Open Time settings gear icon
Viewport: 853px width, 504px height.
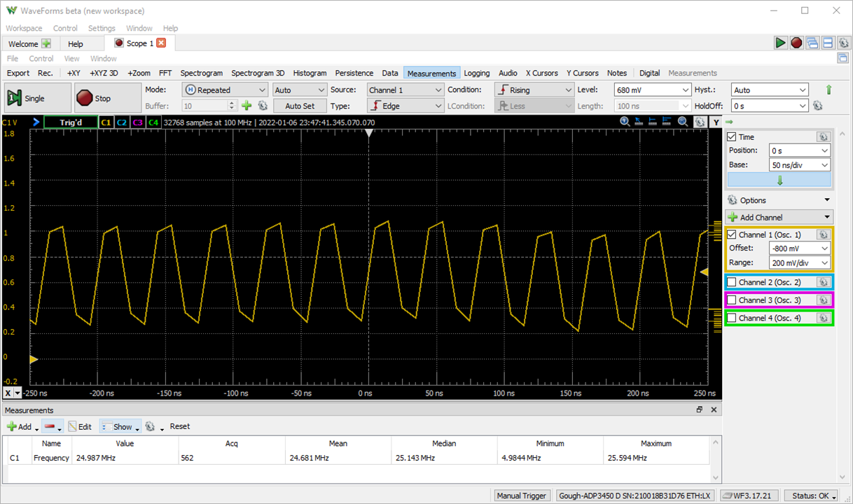click(824, 137)
